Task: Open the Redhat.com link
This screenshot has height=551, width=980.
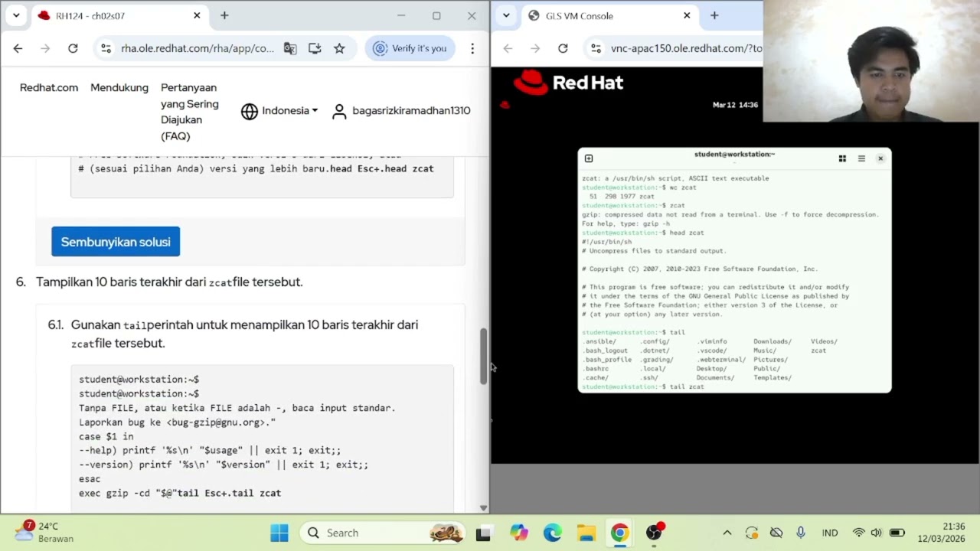Action: tap(49, 87)
